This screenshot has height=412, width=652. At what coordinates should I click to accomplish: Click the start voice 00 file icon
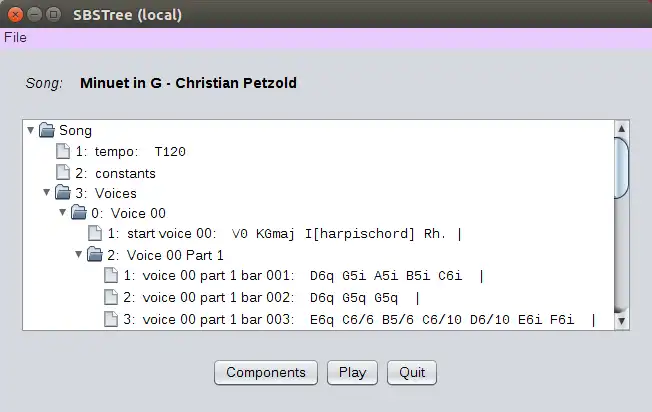point(95,234)
